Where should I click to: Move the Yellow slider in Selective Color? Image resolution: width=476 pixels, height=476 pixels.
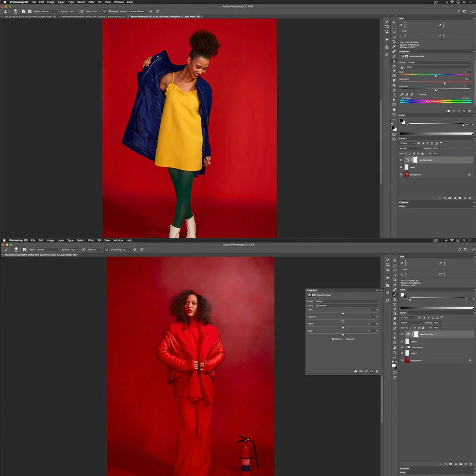(343, 328)
